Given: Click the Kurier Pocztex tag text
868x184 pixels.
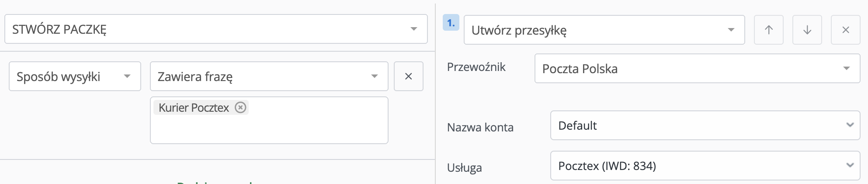Looking at the screenshot, I should (194, 108).
